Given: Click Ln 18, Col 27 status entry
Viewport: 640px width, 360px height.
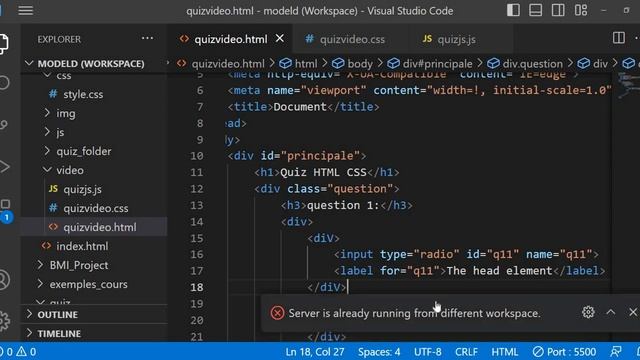Looking at the screenshot, I should 315,352.
